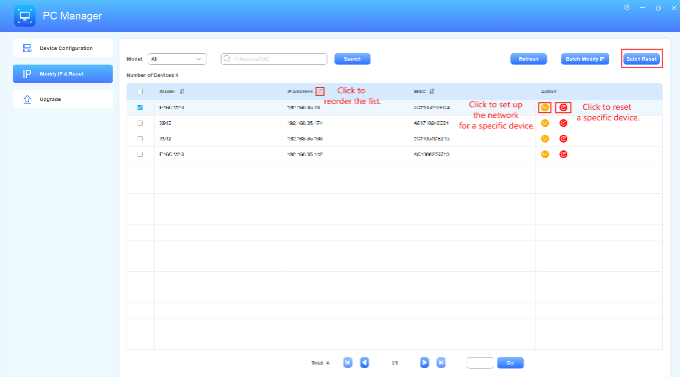Click the page number input box
The width and height of the screenshot is (680, 377).
pyautogui.click(x=480, y=363)
